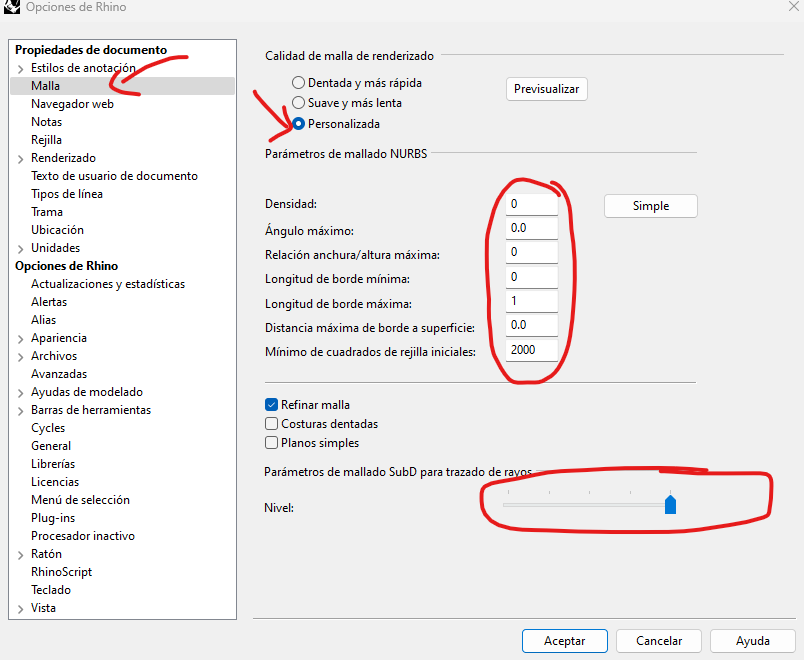The width and height of the screenshot is (804, 660).
Task: Open the General settings page
Action: coord(51,446)
